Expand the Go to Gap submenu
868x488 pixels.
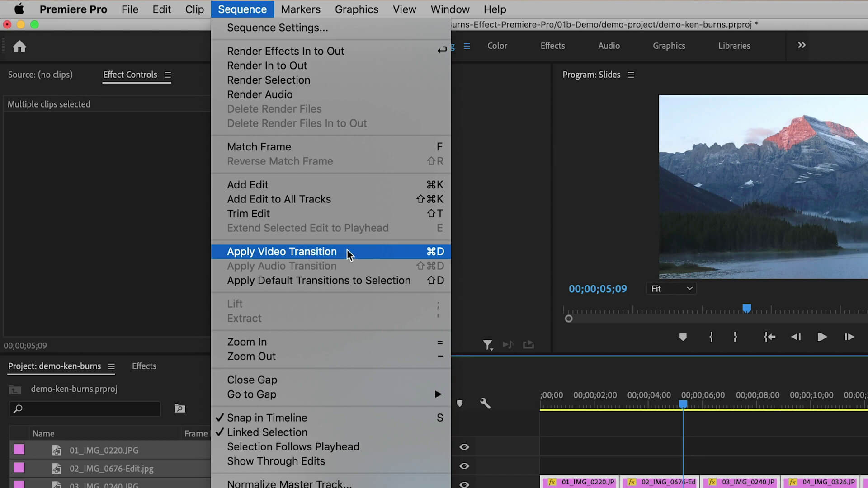331,394
